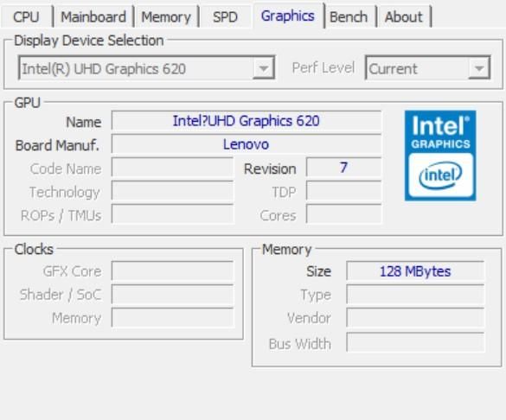Click the Board Manuf. label
Image resolution: width=506 pixels, height=420 pixels.
click(x=57, y=145)
